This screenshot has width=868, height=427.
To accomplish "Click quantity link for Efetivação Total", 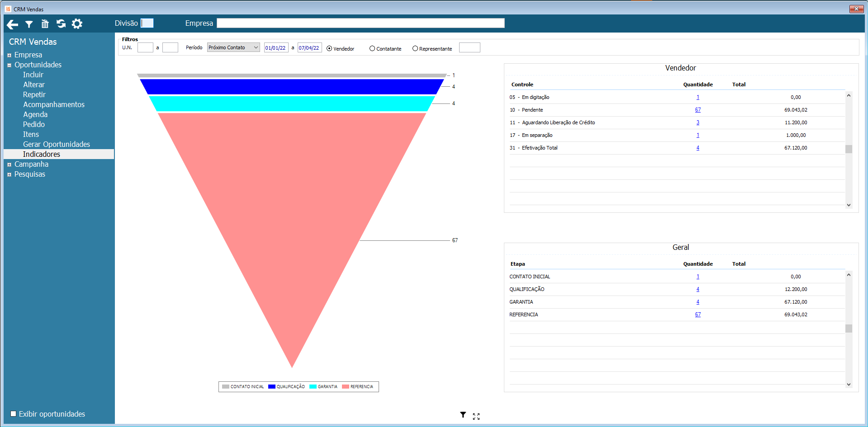I will [698, 148].
